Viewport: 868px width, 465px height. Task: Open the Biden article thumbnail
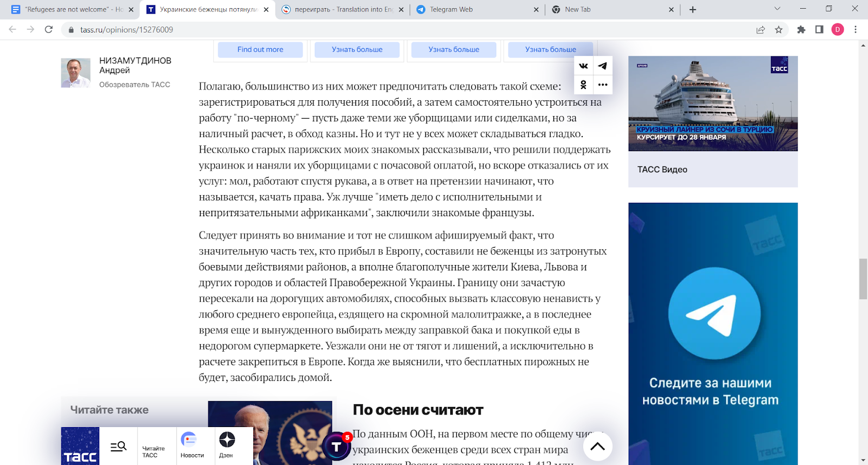pyautogui.click(x=270, y=433)
